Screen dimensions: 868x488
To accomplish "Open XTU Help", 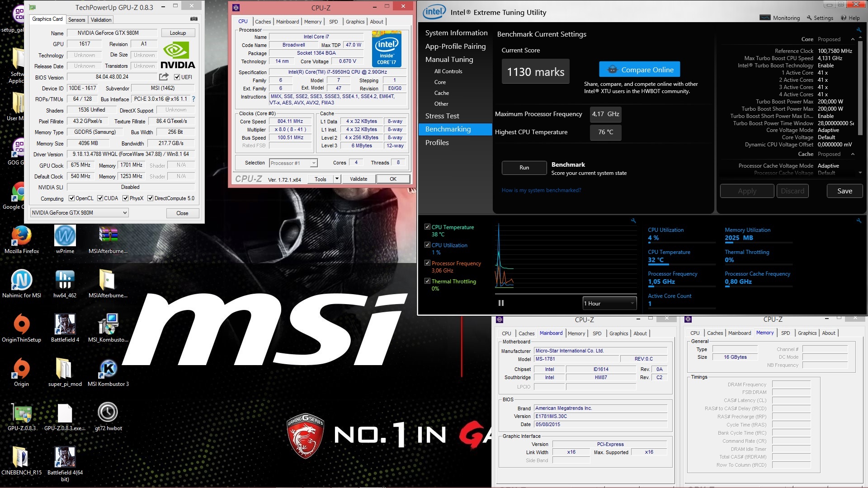I will (850, 18).
